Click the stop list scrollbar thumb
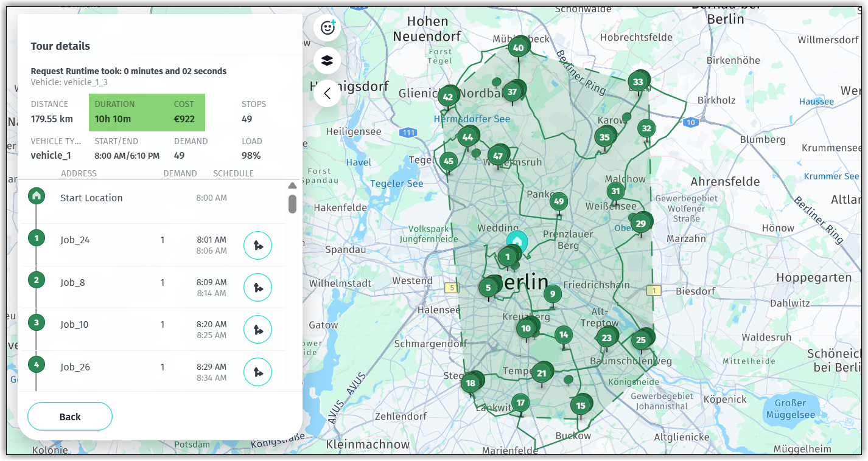The image size is (868, 461). point(293,204)
